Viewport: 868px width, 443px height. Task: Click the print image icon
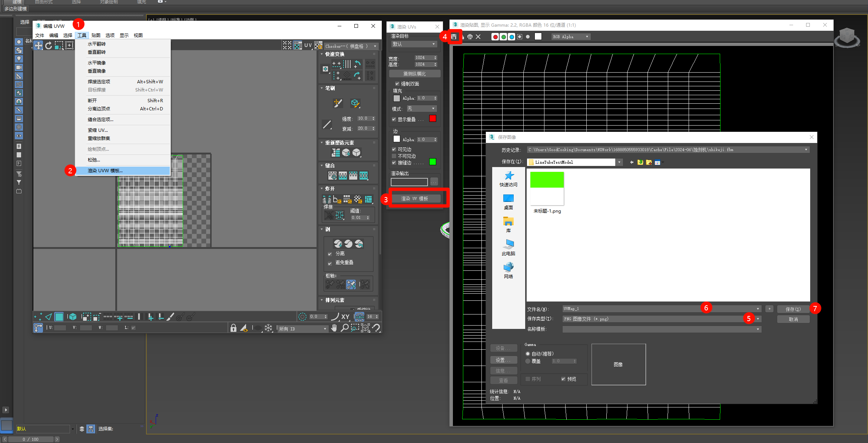tap(470, 37)
